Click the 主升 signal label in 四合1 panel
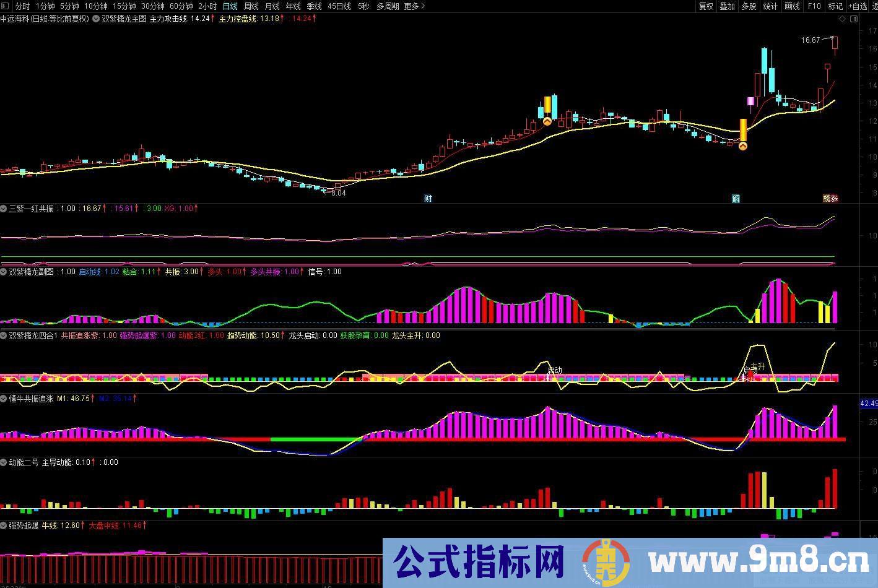This screenshot has width=878, height=588. [758, 366]
